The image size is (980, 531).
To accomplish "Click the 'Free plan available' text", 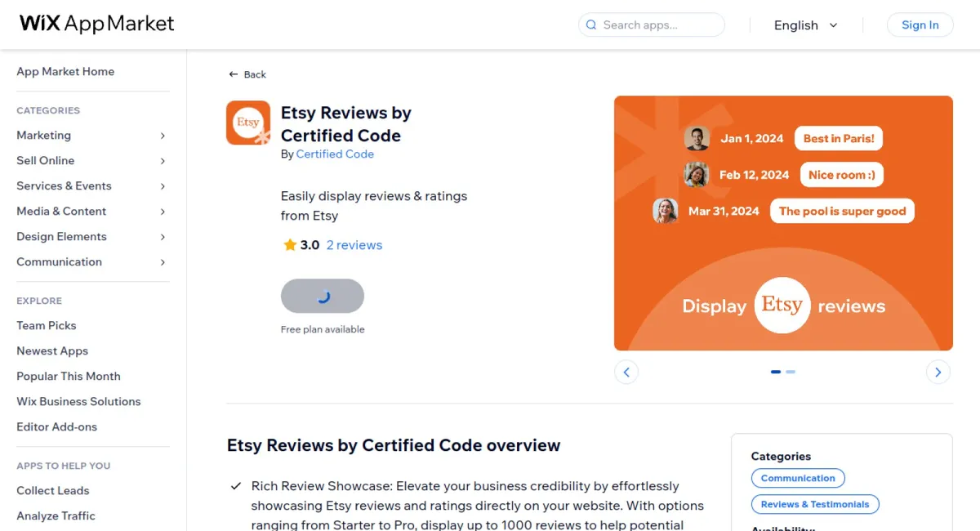I will tap(323, 329).
